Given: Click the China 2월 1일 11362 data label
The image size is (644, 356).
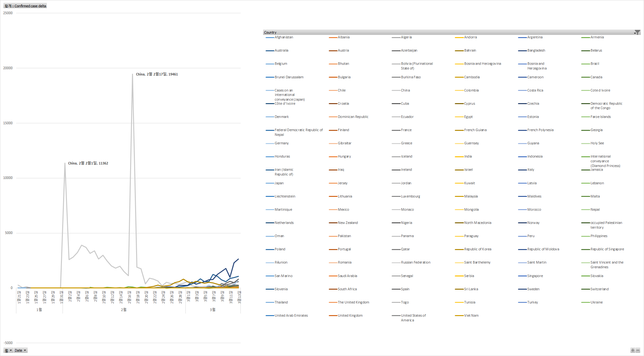Looking at the screenshot, I should [88, 164].
